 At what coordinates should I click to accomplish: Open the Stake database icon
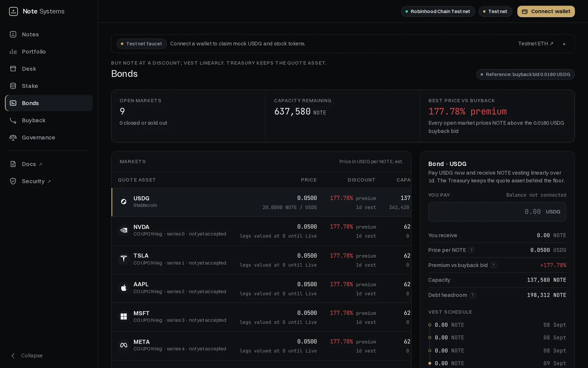pos(13,86)
